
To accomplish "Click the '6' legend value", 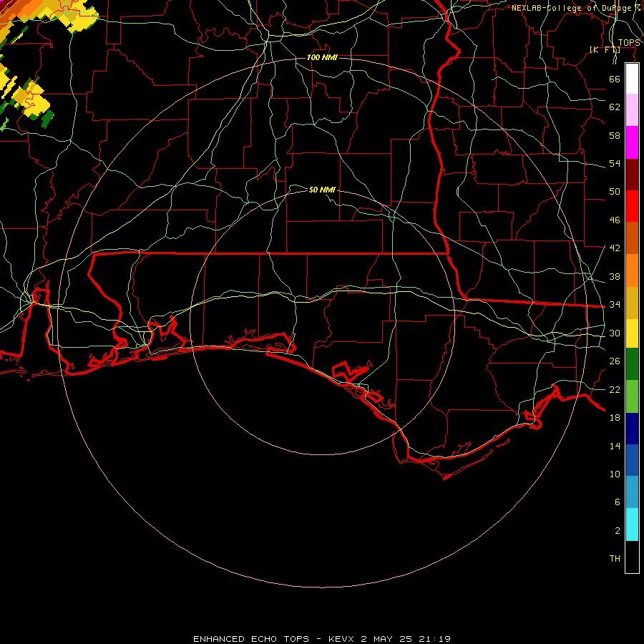I will pos(617,502).
